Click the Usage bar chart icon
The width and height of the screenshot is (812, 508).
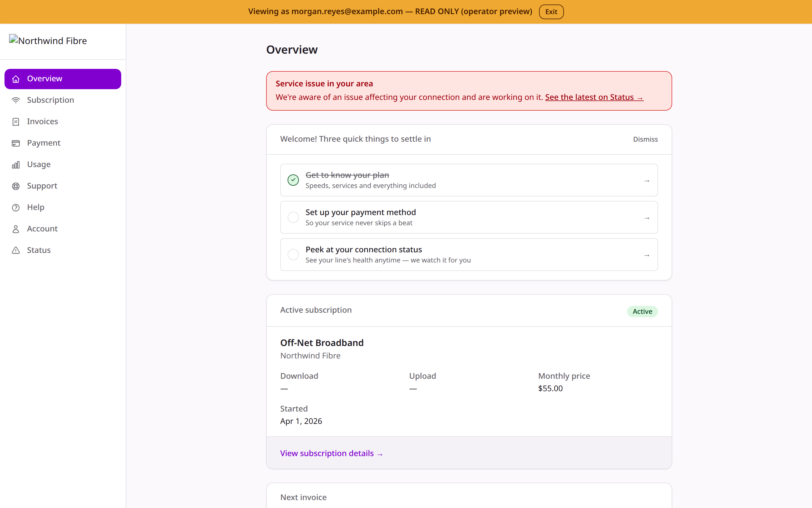(x=16, y=165)
